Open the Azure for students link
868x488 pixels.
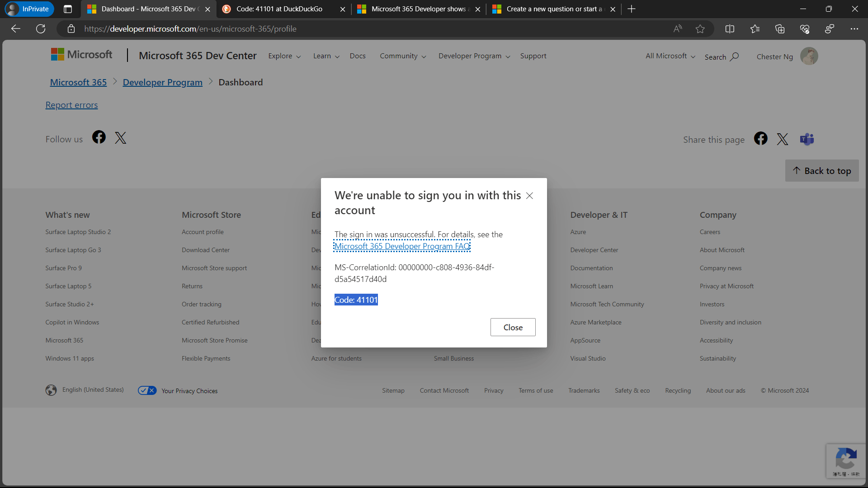(336, 358)
